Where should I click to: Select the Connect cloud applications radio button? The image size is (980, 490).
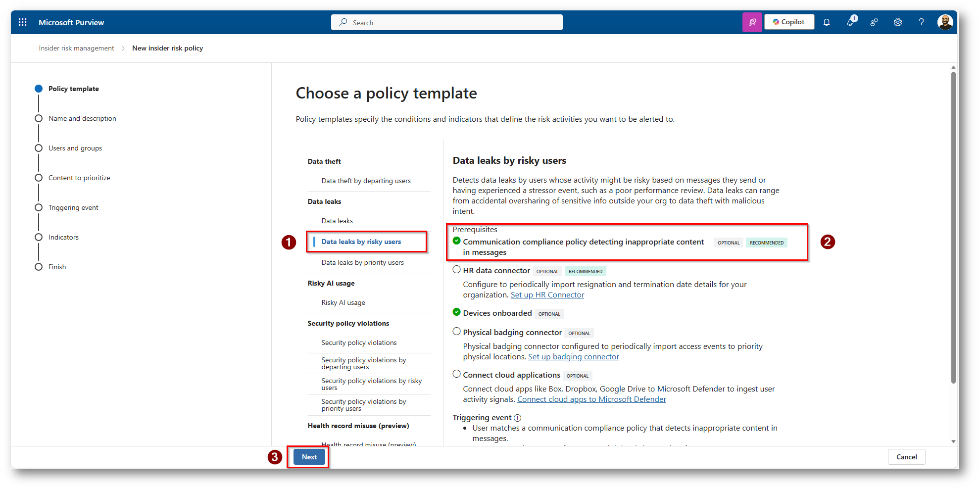pyautogui.click(x=456, y=374)
